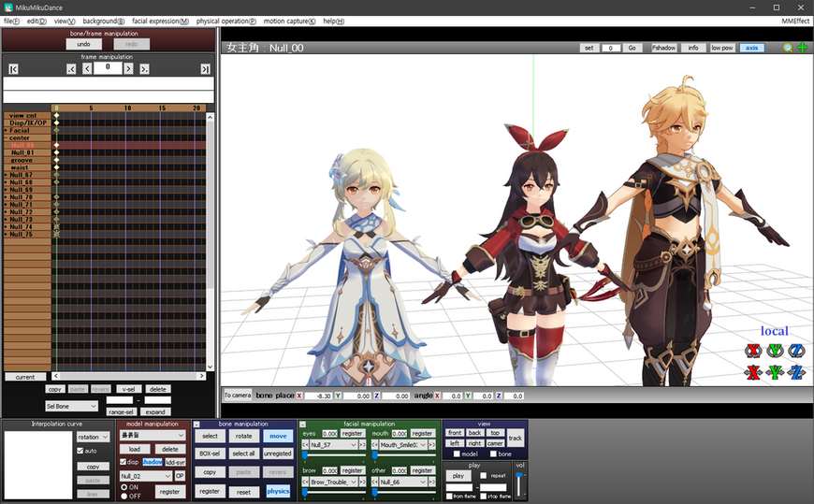Select the Null_00 keyframe diamond at frame 0

pos(56,145)
